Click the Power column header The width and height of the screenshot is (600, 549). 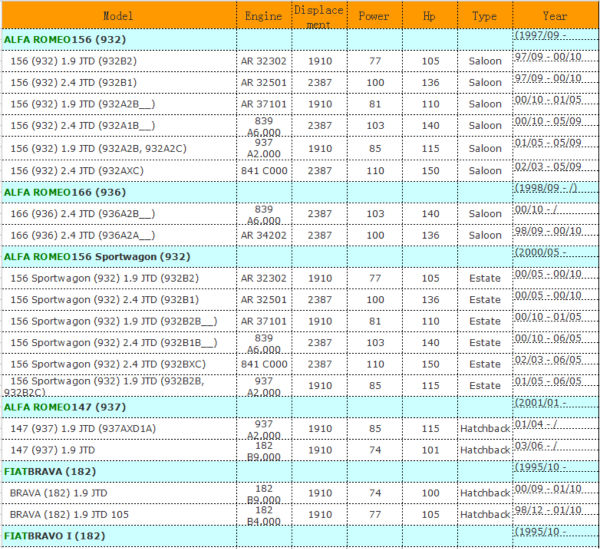374,16
